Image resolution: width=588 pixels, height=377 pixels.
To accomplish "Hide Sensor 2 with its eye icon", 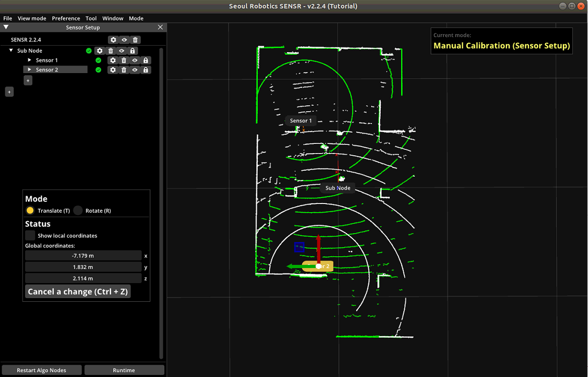I will pos(135,70).
